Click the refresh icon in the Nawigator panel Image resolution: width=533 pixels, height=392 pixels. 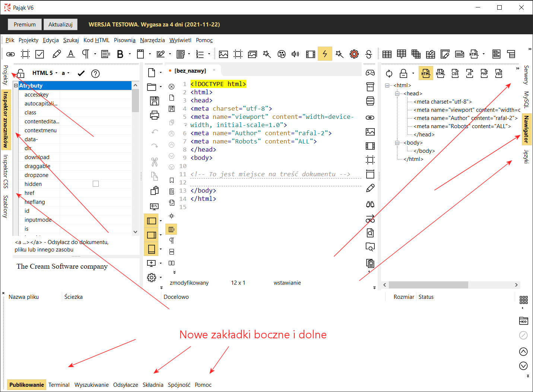[389, 73]
